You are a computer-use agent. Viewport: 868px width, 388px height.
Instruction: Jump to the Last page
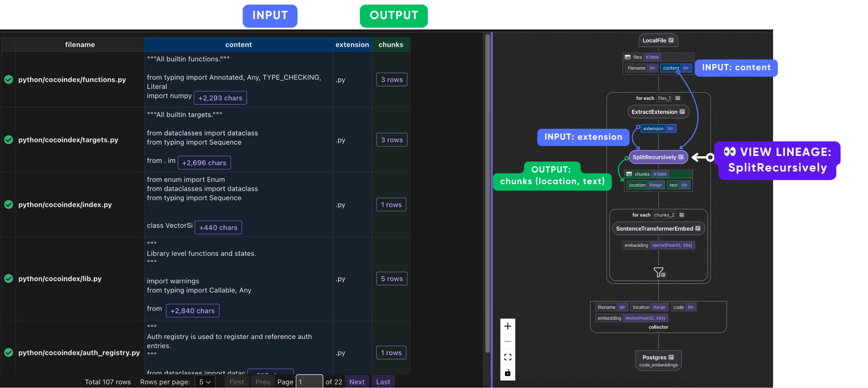tap(383, 382)
